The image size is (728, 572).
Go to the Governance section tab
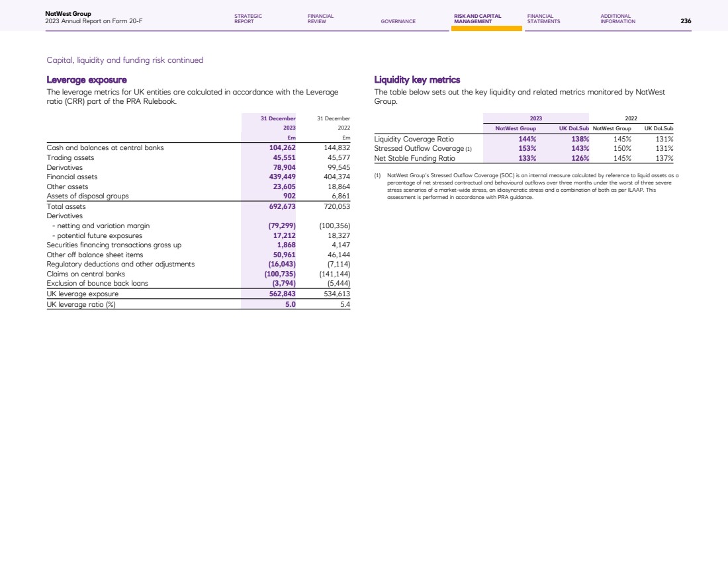[398, 21]
